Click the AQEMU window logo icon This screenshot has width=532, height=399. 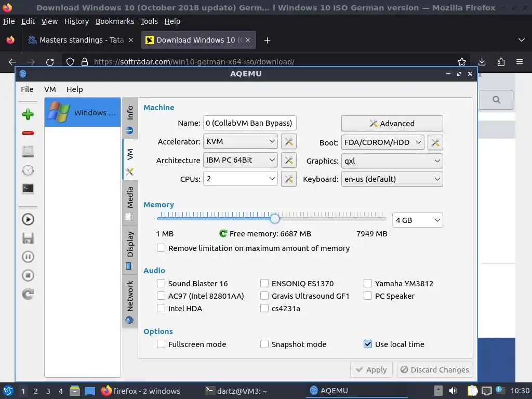point(23,74)
